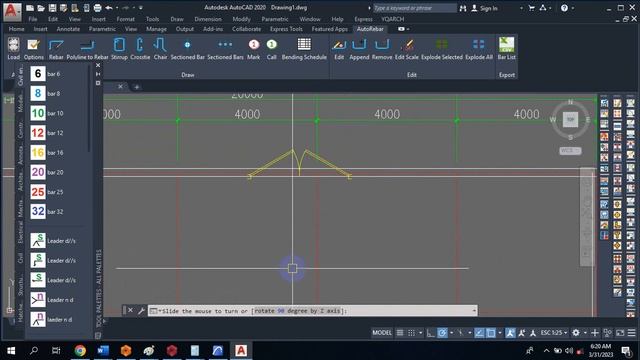This screenshot has width=640, height=360.
Task: Open Chrome from the taskbar
Action: [80, 350]
